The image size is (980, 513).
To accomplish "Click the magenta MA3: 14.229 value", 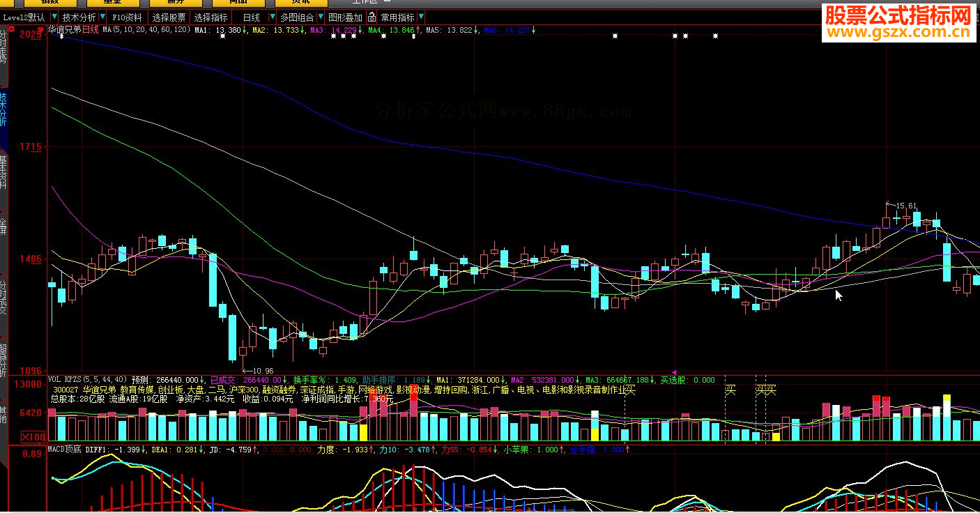I will pyautogui.click(x=333, y=30).
